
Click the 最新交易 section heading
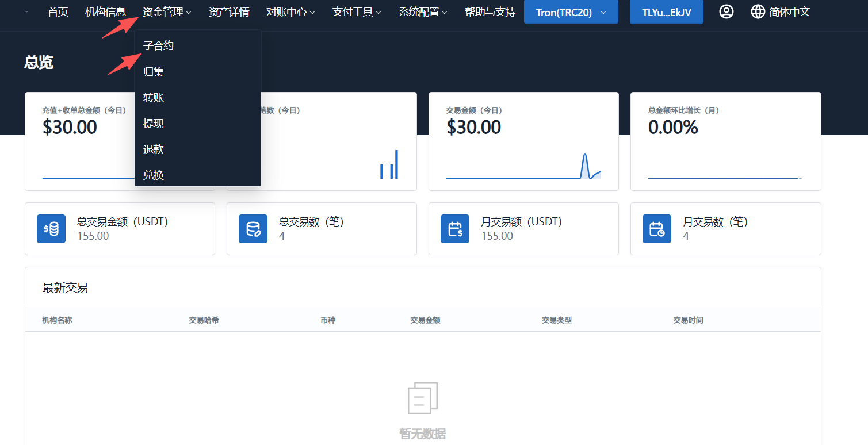[x=65, y=288]
